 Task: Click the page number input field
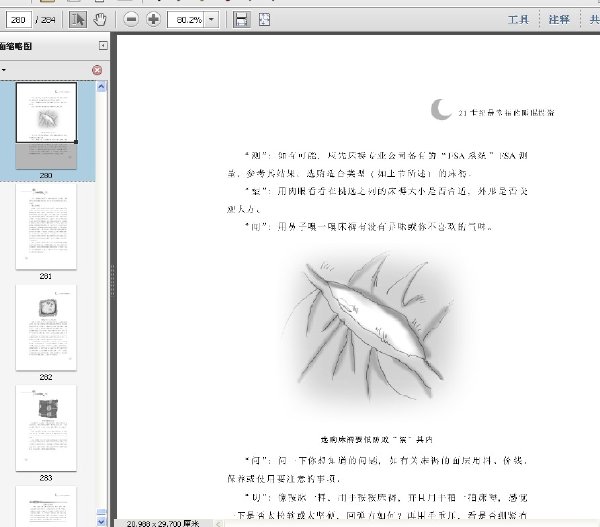coord(19,20)
